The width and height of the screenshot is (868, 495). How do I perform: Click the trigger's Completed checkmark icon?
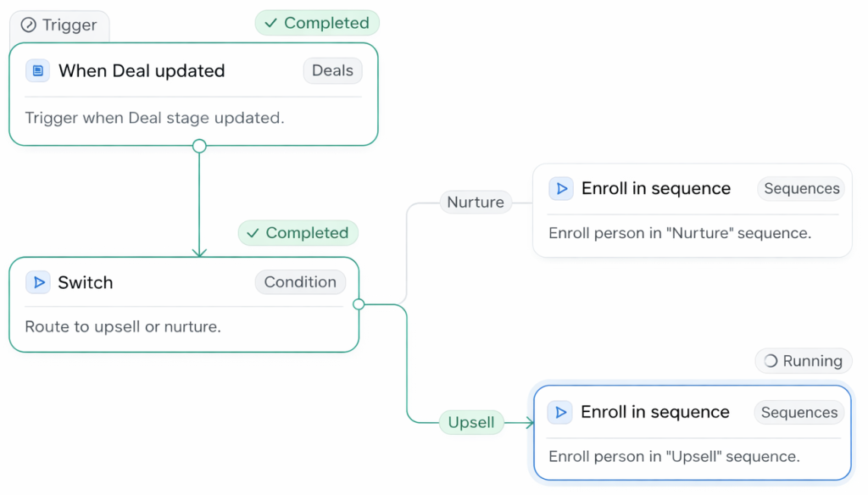coord(270,23)
